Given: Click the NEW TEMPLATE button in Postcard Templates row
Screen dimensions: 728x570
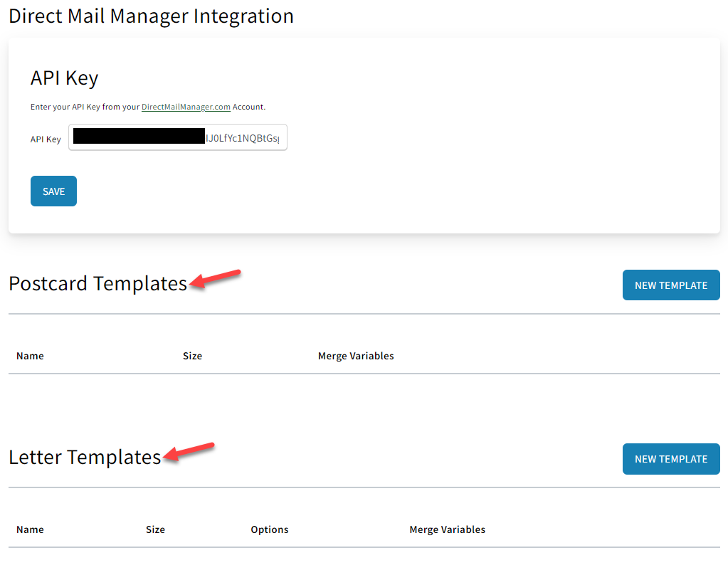Looking at the screenshot, I should (x=670, y=285).
